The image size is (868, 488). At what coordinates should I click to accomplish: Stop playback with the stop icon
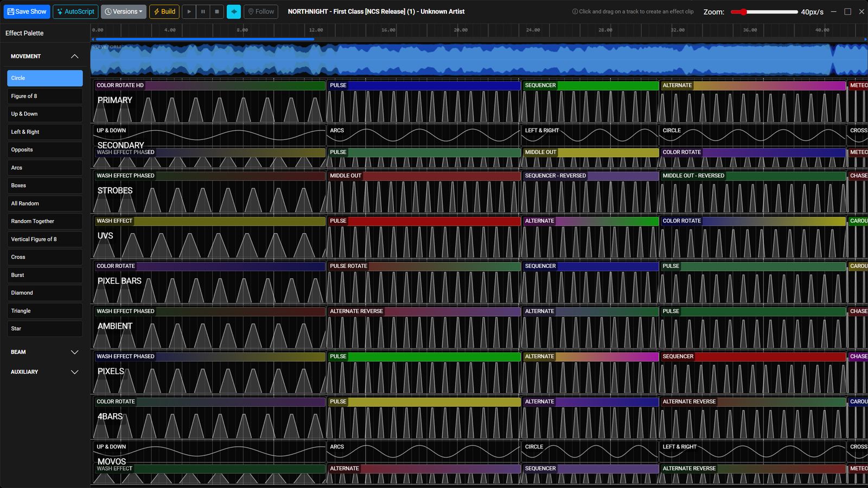(x=217, y=11)
